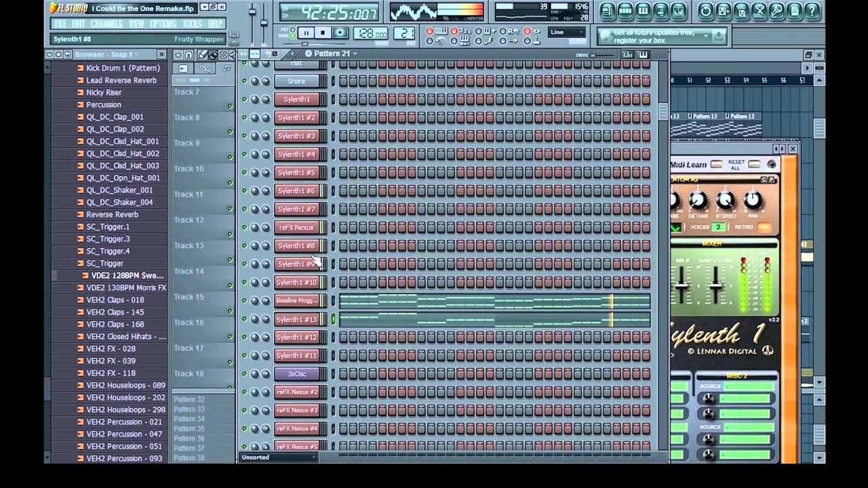Click the help question mark icon
This screenshot has height=488, width=868.
pos(812,11)
